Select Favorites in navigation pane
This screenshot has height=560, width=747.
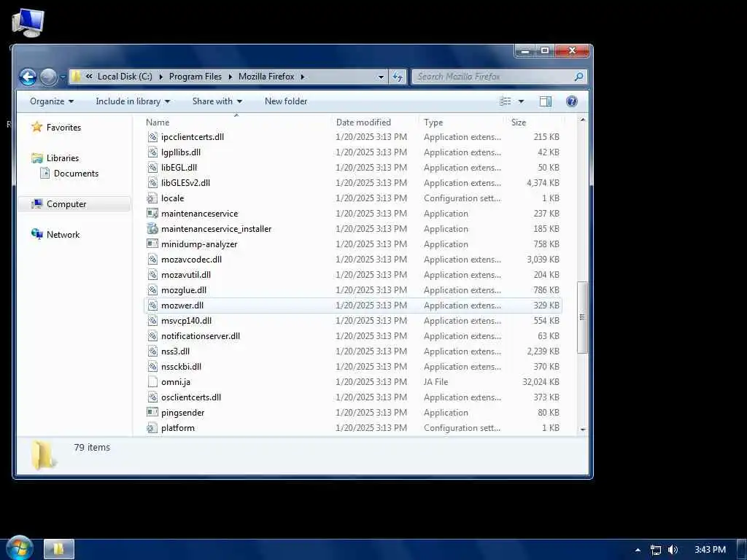(x=56, y=127)
